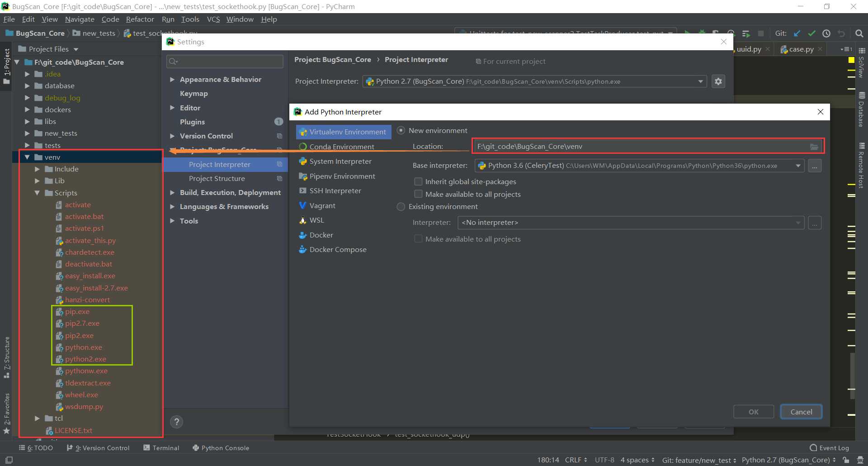Expand the Tools settings section
The image size is (868, 466).
click(172, 221)
